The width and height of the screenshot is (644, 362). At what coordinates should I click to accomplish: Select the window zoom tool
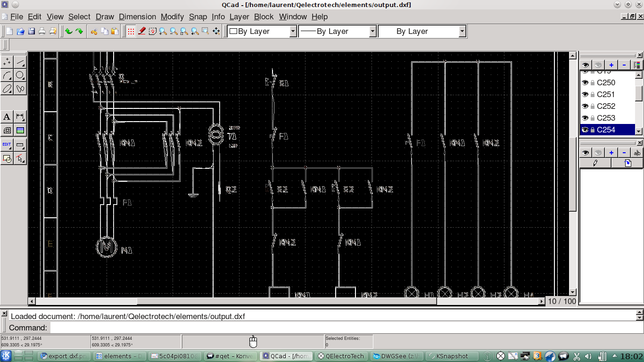tap(206, 31)
